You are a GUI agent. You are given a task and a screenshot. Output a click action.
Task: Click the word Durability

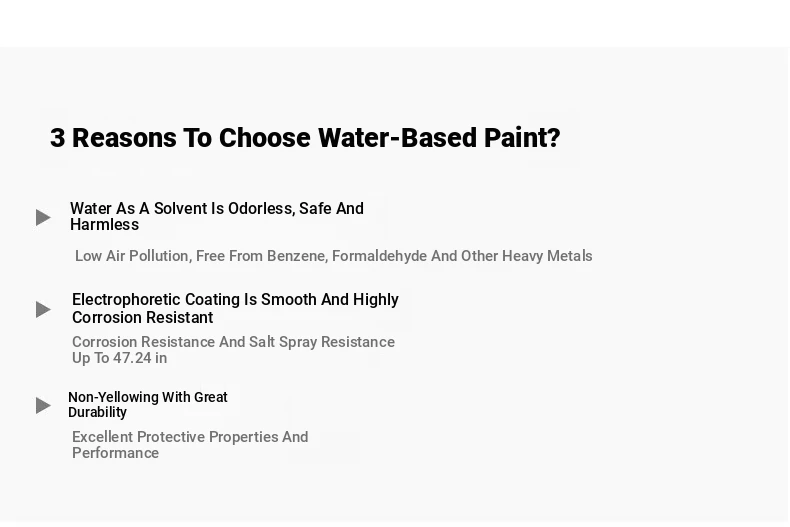point(97,412)
